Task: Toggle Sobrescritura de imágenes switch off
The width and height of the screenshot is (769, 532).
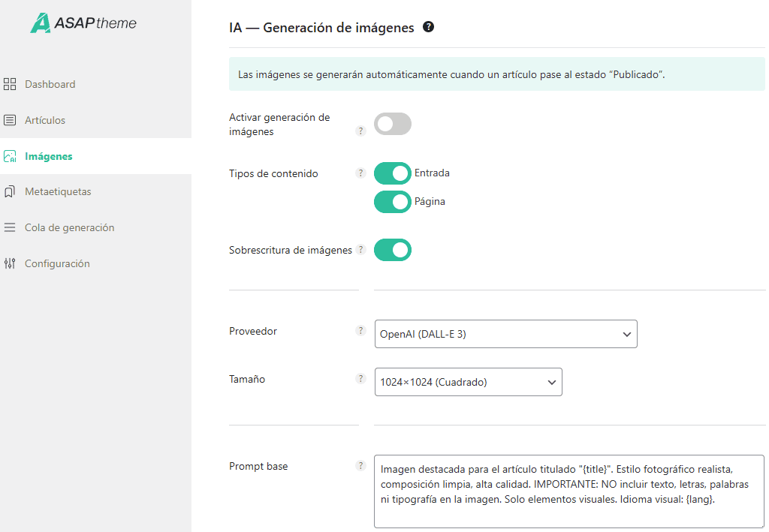Action: coord(393,250)
